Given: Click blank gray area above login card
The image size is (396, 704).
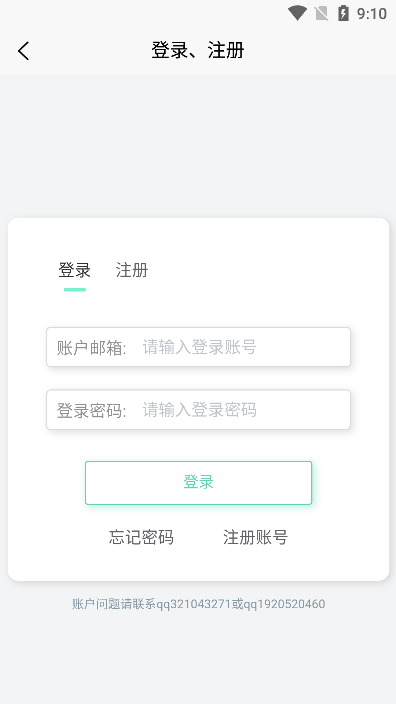Looking at the screenshot, I should pos(198,146).
